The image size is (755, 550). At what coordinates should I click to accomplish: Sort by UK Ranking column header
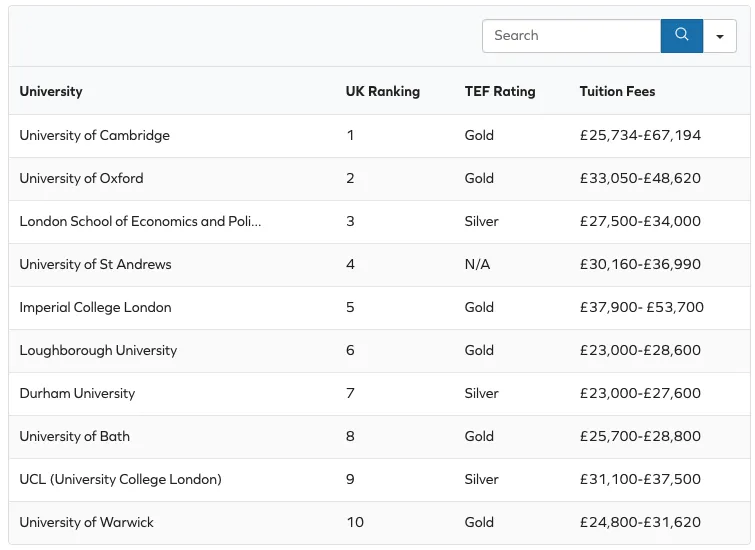click(383, 91)
